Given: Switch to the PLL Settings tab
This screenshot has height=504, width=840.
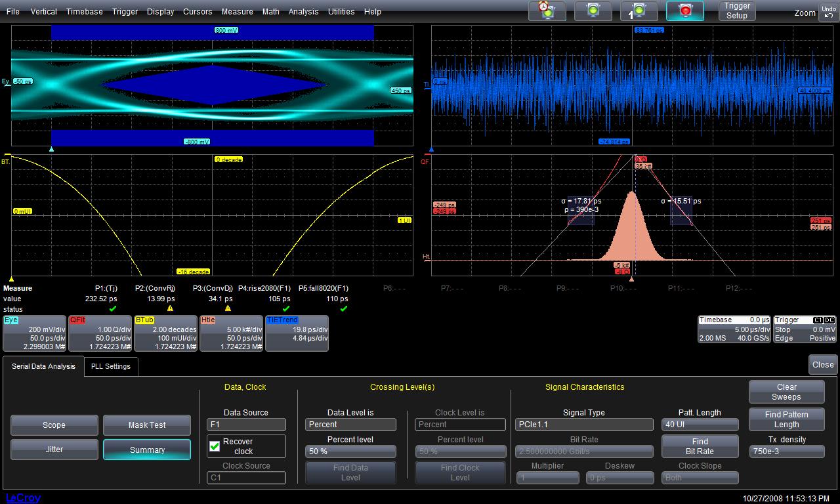Looking at the screenshot, I should pos(110,366).
